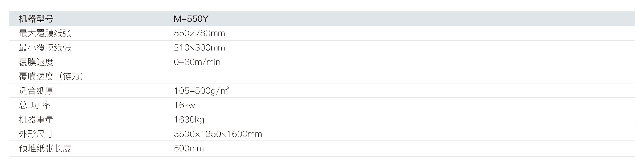Image resolution: width=644 pixels, height=164 pixels.
Task: Select the 1630kg weight value
Action: pyautogui.click(x=189, y=120)
